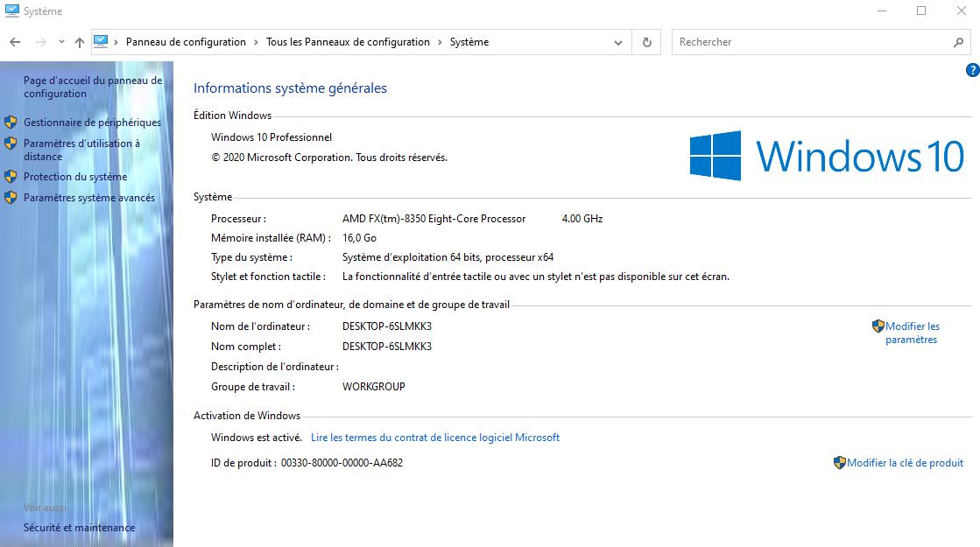This screenshot has width=980, height=547.
Task: Read the Microsoft software license terms link
Action: [x=435, y=438]
